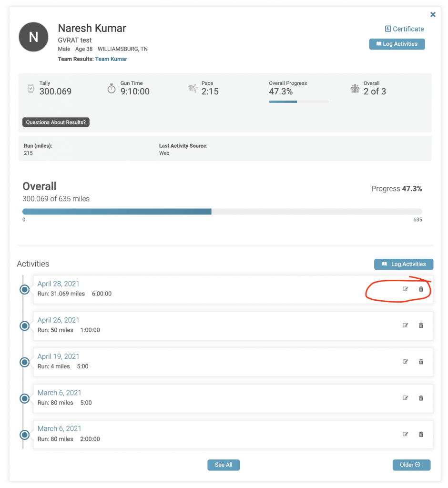Image resolution: width=448 pixels, height=488 pixels.
Task: Edit the April 28, 2021 activity
Action: click(x=406, y=289)
